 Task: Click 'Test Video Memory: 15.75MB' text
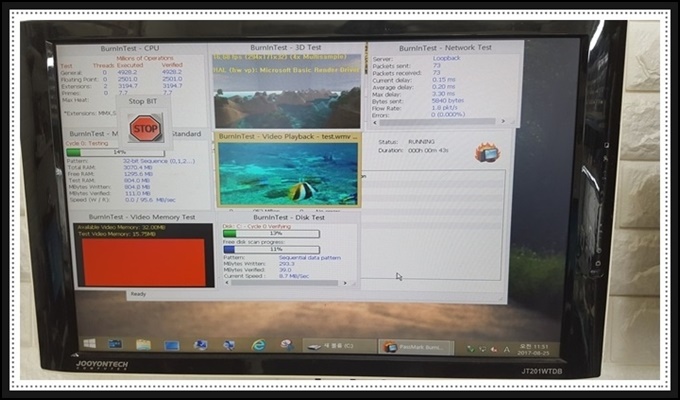[x=117, y=234]
